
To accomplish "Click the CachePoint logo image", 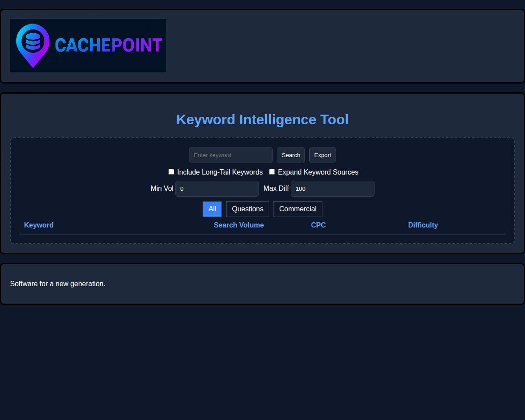I will (88, 45).
